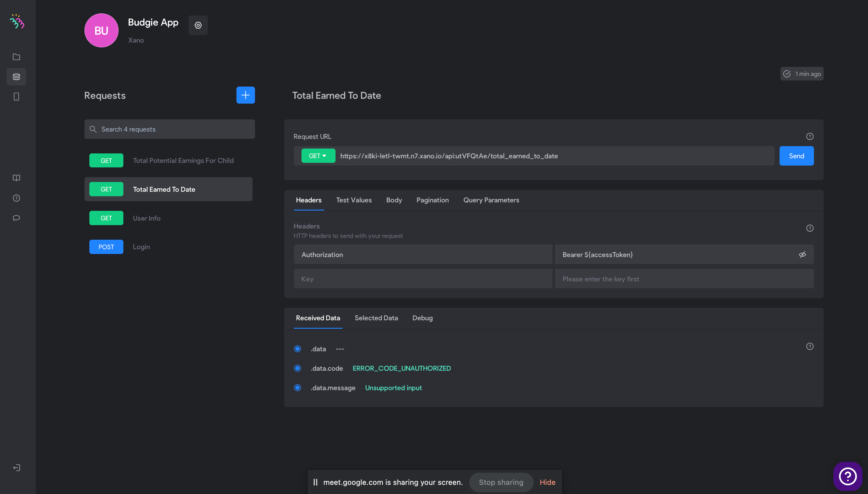Image resolution: width=868 pixels, height=494 pixels.
Task: Click the Draftbit logo icon
Action: [x=17, y=21]
